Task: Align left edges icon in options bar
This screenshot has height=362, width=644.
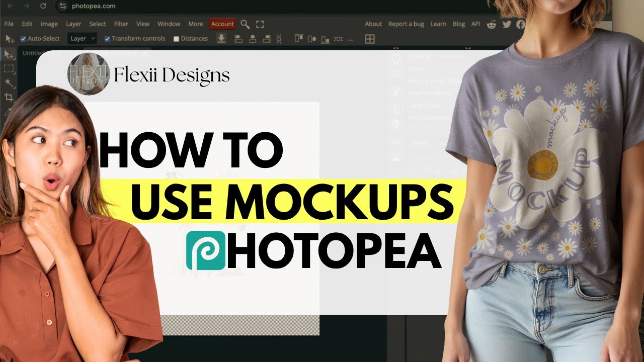Action: pyautogui.click(x=239, y=39)
